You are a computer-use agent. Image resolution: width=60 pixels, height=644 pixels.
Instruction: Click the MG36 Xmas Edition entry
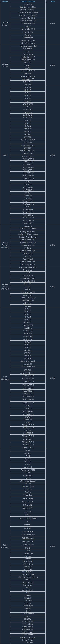coord(28,481)
